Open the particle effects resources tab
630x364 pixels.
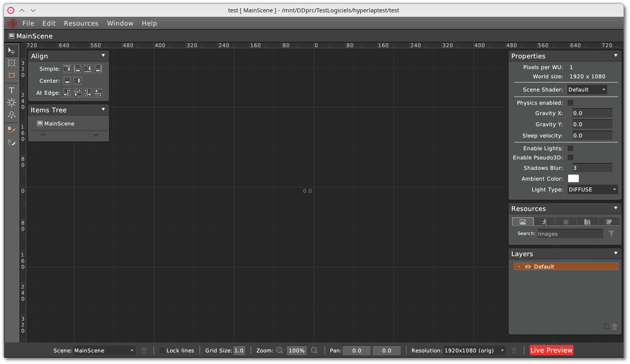tap(566, 222)
